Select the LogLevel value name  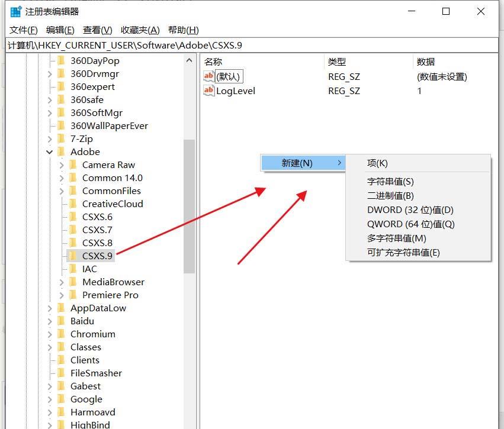tap(236, 91)
